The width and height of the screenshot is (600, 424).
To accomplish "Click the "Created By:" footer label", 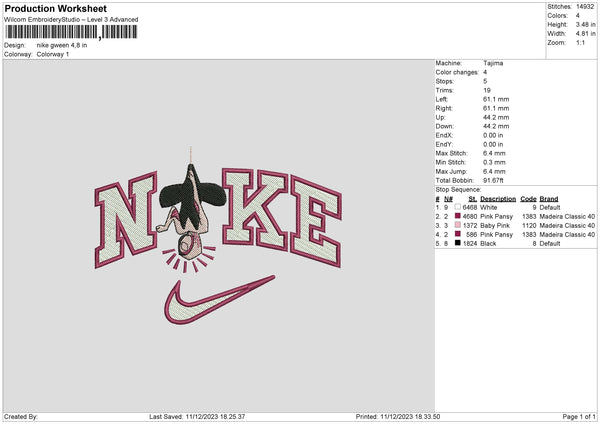I will pos(21,416).
